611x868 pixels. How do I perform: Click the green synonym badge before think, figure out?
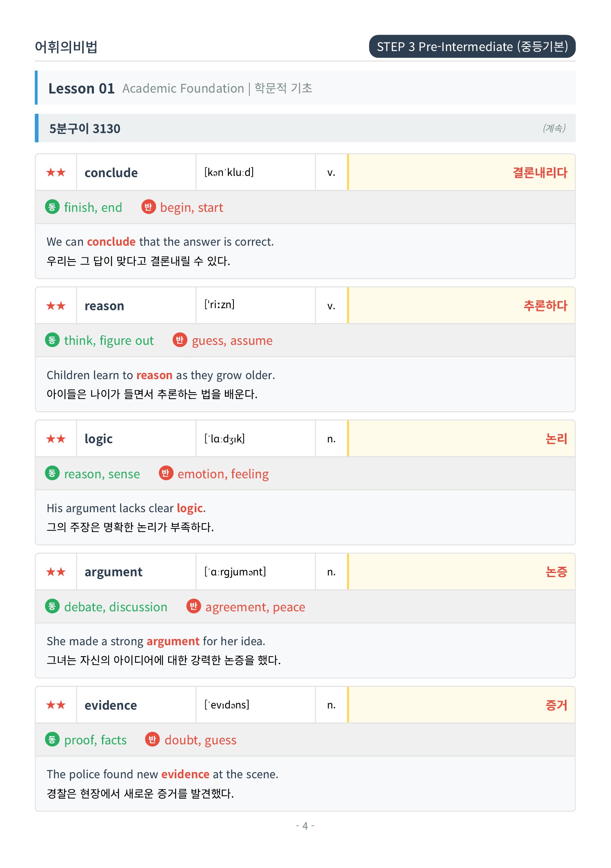[x=52, y=340]
